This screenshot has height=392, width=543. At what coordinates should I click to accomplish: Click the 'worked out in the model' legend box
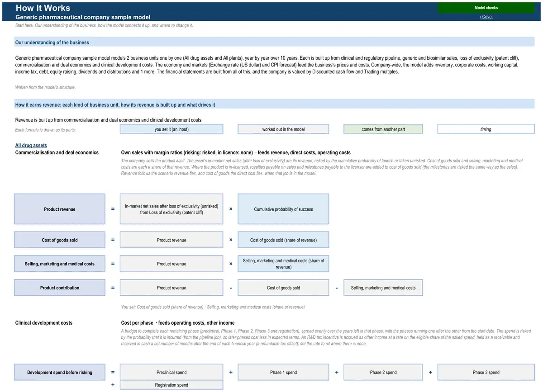283,129
